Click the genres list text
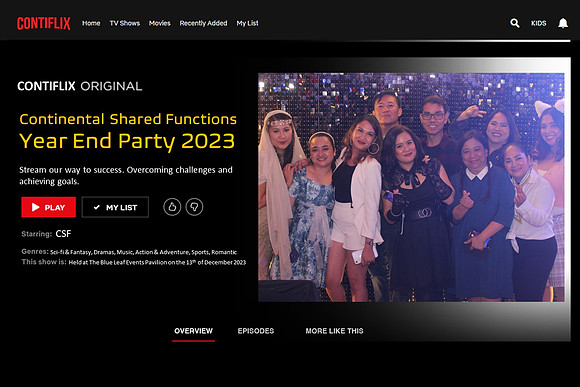Viewport: 580px width, 387px height. 144,252
